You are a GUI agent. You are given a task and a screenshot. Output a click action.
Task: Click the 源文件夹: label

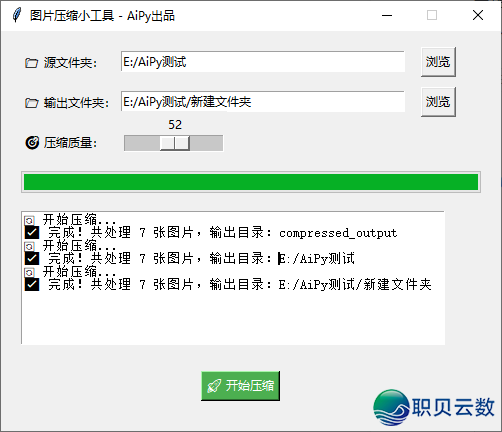pos(70,63)
